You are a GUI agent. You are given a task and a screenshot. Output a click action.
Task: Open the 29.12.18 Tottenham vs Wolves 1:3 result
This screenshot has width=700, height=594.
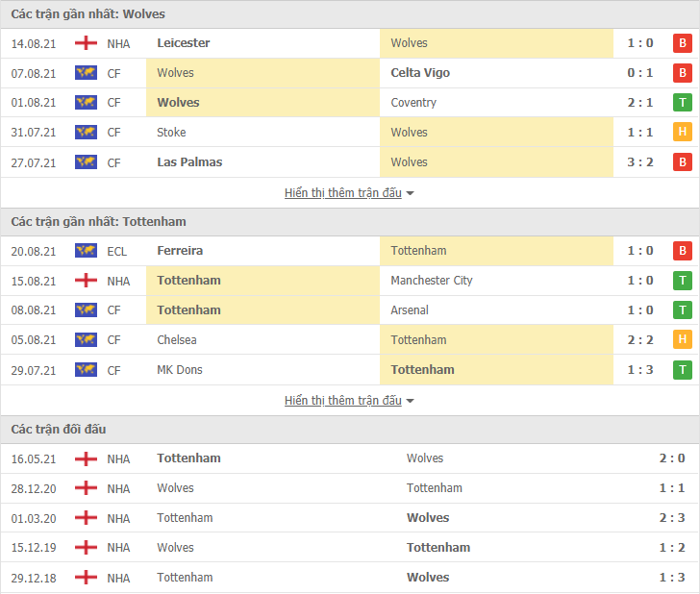[x=672, y=578]
